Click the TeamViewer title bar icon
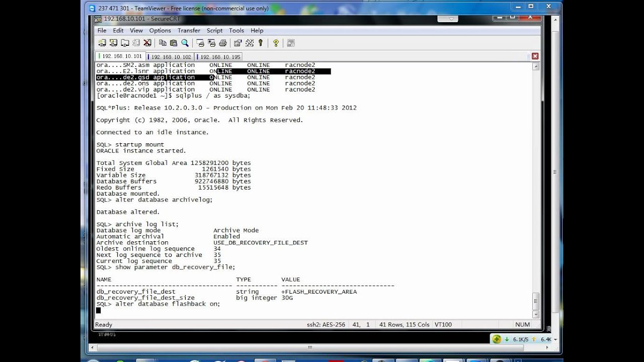Viewport: 644px width, 362px height. pos(92,8)
